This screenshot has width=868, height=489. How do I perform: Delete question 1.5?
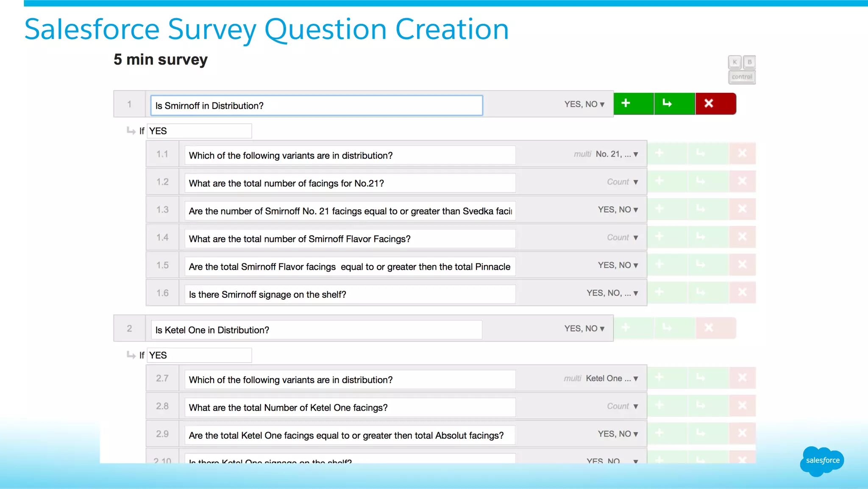743,265
